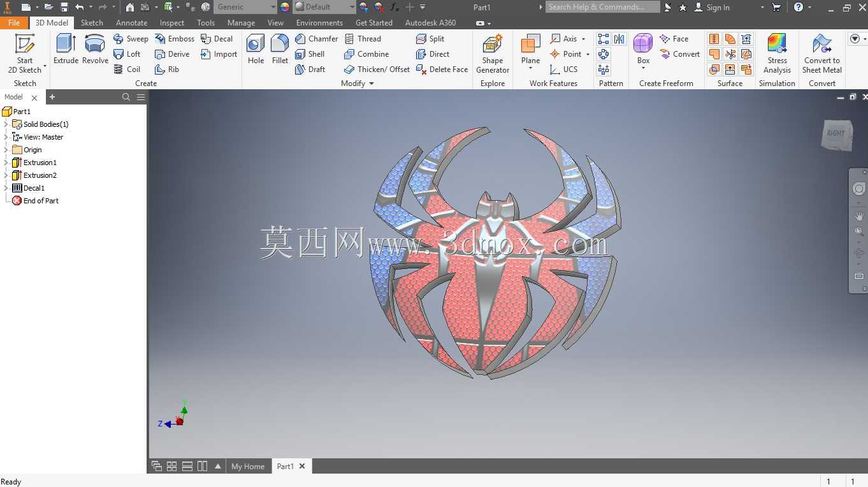This screenshot has width=868, height=487.
Task: Open the Help question mark icon
Action: [799, 7]
